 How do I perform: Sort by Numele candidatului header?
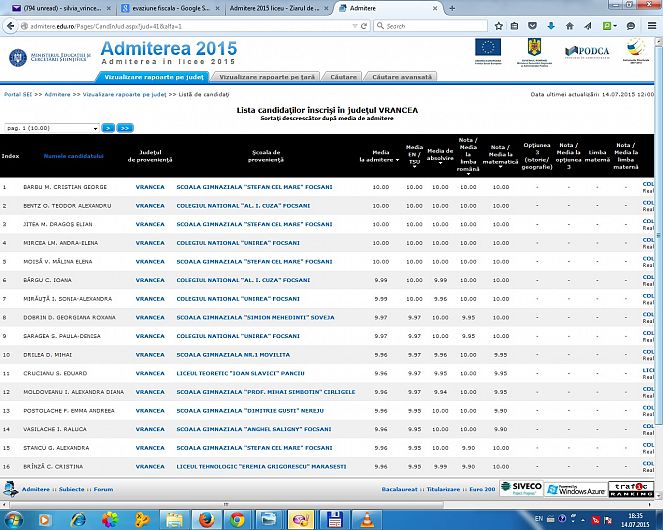click(74, 156)
